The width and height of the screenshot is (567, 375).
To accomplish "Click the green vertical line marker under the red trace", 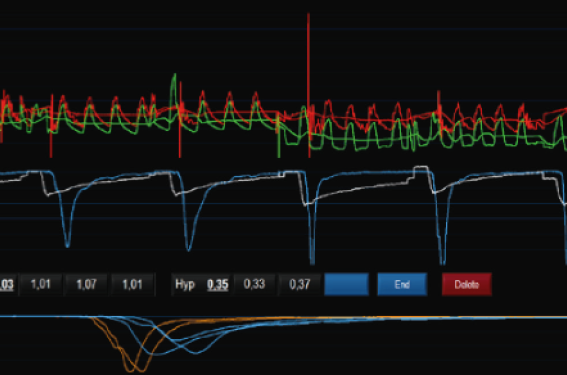I will (278, 136).
